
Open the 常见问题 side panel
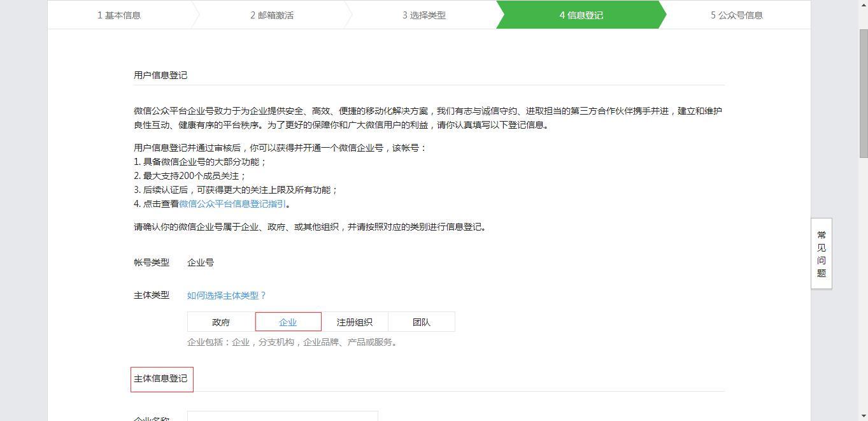click(x=822, y=253)
